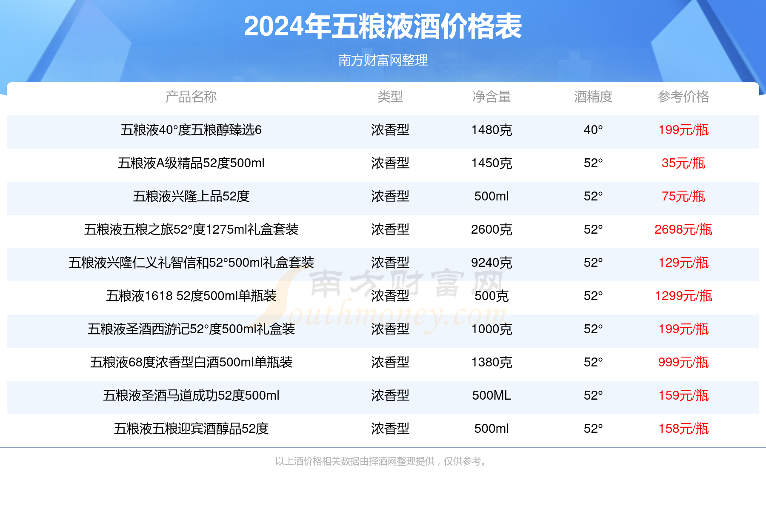Click the 159元/瓶 price
Viewport: 766px width, 532px height.
[x=683, y=395]
